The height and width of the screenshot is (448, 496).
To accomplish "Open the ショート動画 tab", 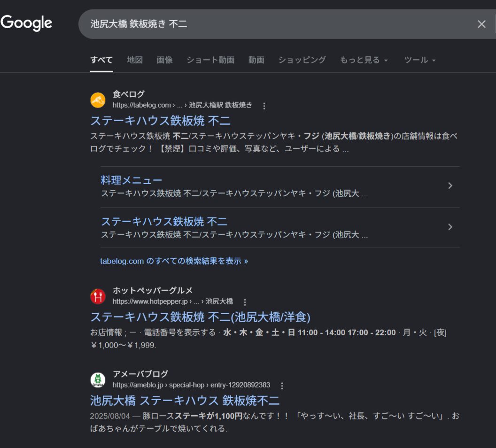I will pos(210,60).
